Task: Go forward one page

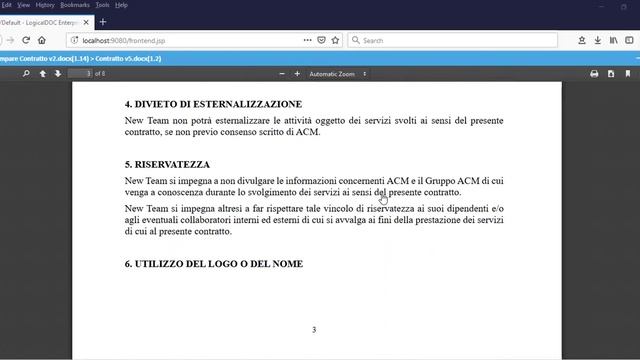Action: pyautogui.click(x=11, y=40)
